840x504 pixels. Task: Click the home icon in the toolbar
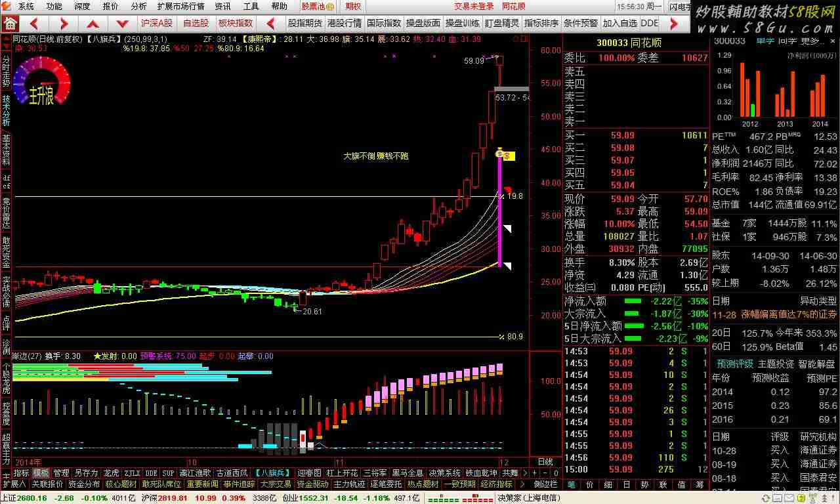pyautogui.click(x=10, y=23)
